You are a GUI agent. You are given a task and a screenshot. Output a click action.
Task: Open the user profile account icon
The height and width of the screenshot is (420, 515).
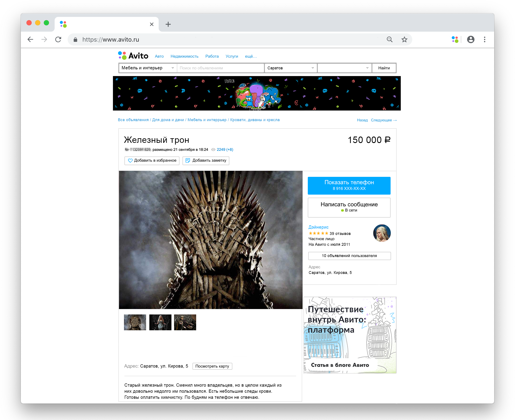click(x=471, y=39)
